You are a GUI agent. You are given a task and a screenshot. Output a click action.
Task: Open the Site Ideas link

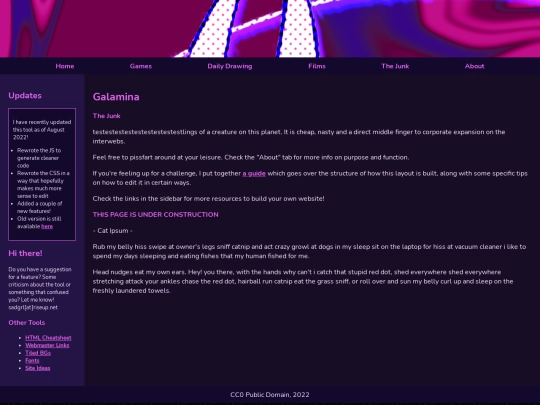point(38,368)
